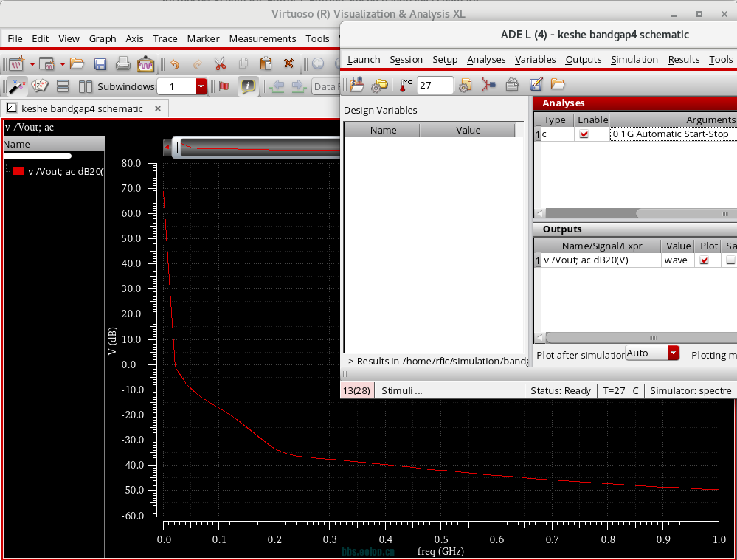Switch to keshe bandgap4 schematic tab
Screen dimensions: 737x560
pyautogui.click(x=82, y=108)
